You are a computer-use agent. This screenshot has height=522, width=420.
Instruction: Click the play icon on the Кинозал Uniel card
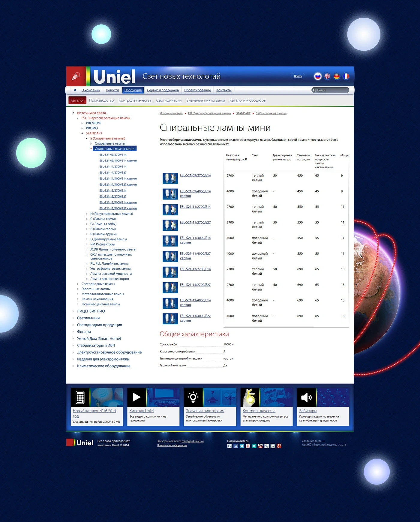pyautogui.click(x=136, y=397)
